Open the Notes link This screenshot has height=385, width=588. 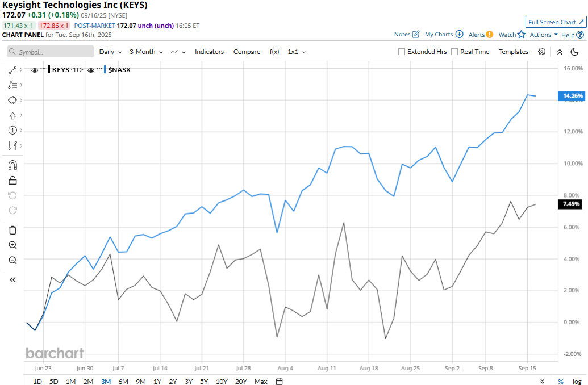click(407, 34)
